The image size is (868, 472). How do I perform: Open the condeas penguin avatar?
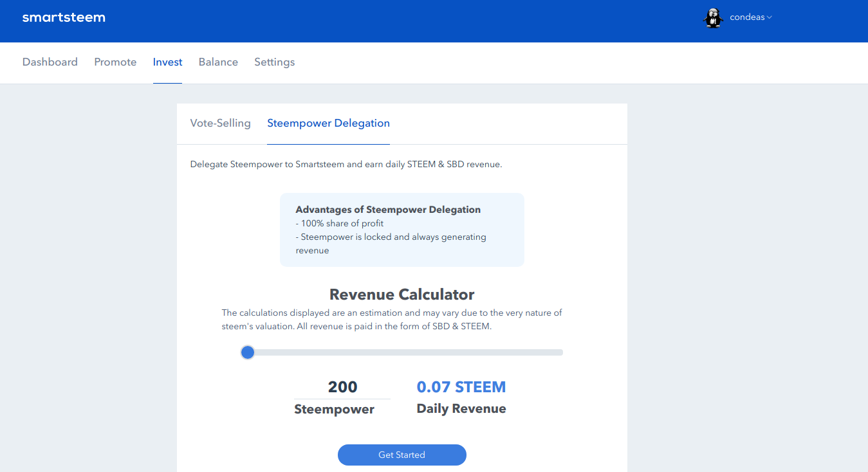tap(713, 18)
